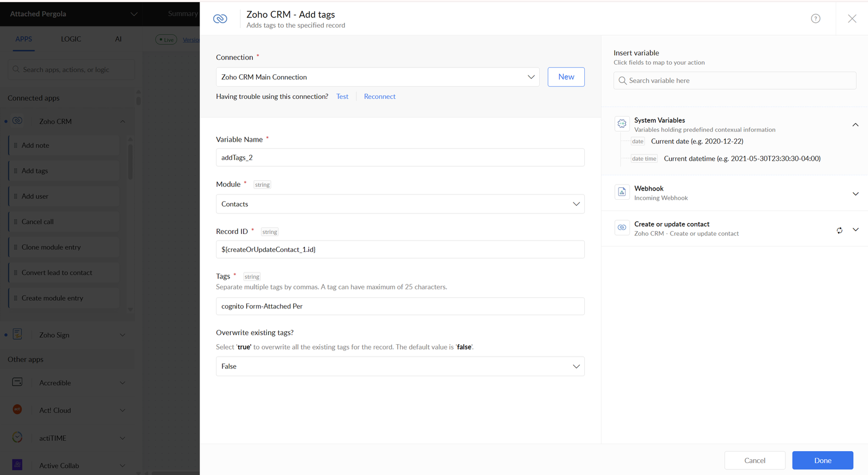This screenshot has height=475, width=868.
Task: Click the Create or update contact icon
Action: point(622,227)
